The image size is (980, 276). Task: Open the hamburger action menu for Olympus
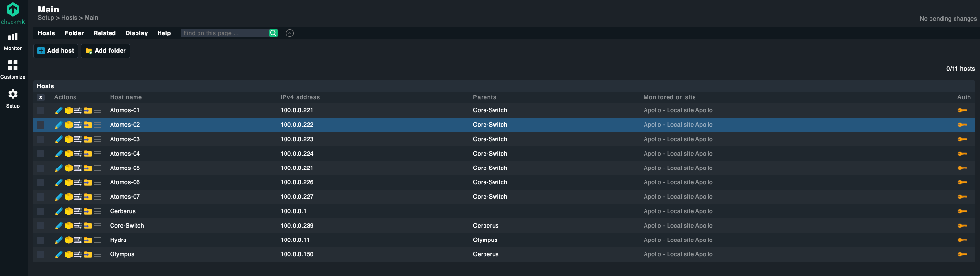coord(98,254)
